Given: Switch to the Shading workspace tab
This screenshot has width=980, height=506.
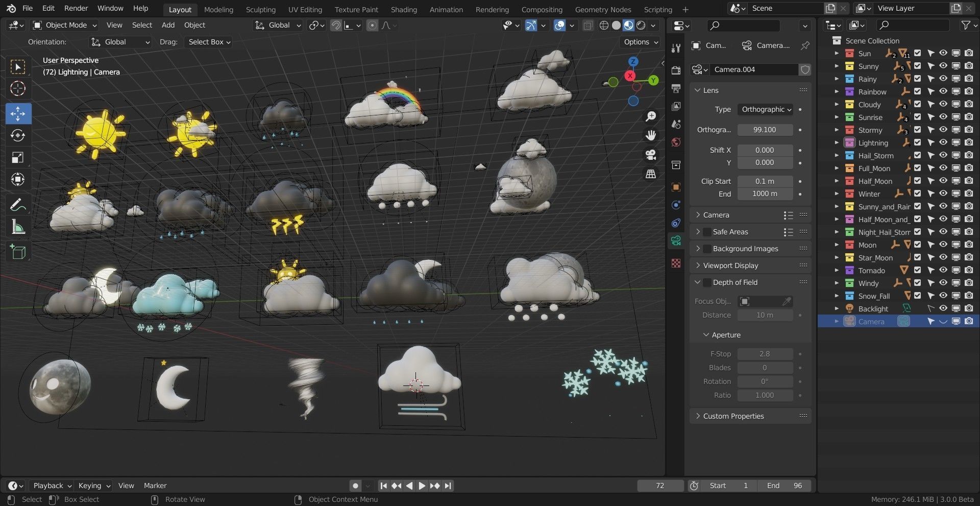Looking at the screenshot, I should (404, 9).
